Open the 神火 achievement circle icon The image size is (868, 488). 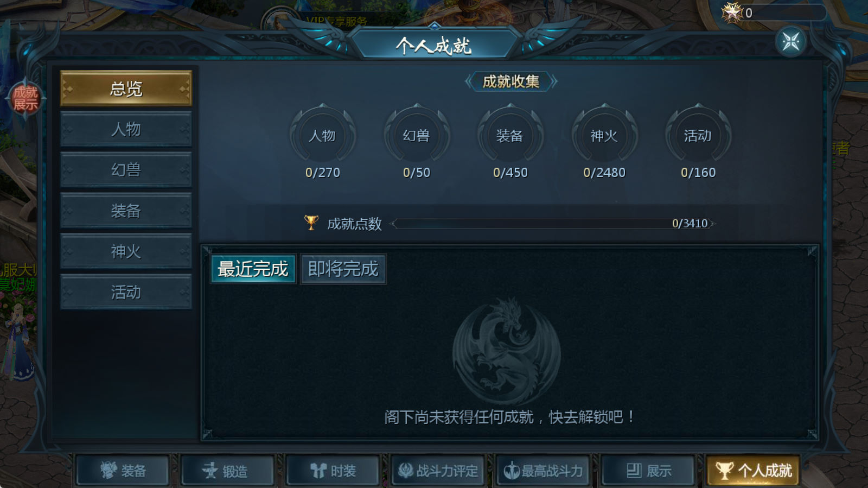[604, 135]
